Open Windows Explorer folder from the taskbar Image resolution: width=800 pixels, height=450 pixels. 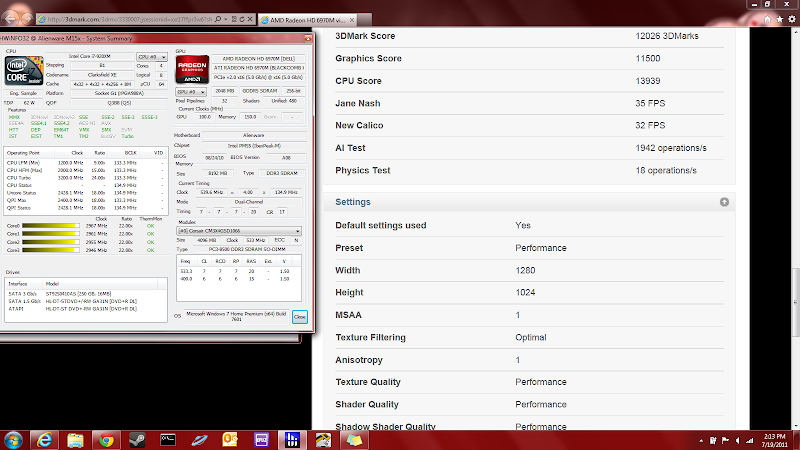coord(75,440)
